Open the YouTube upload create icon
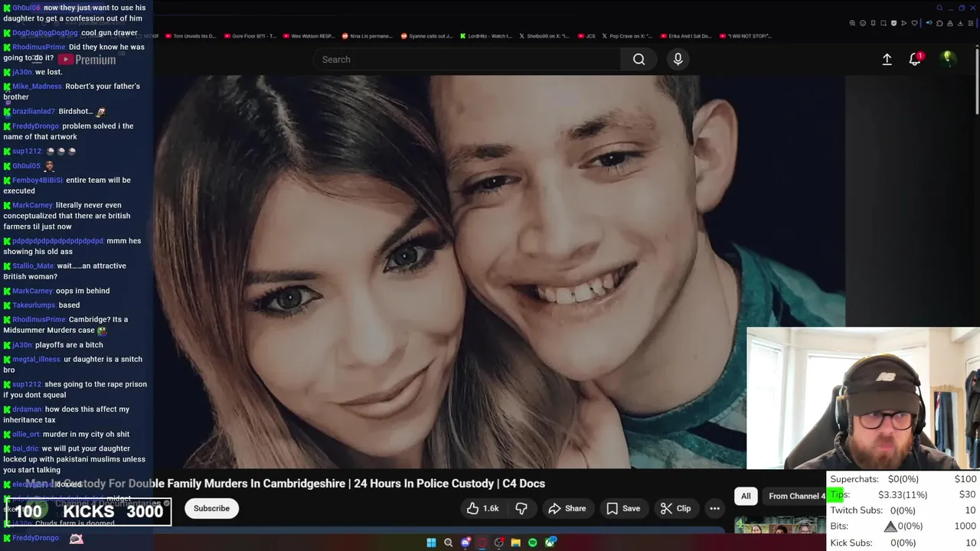Screen dimensions: 980x551 pyautogui.click(x=887, y=59)
